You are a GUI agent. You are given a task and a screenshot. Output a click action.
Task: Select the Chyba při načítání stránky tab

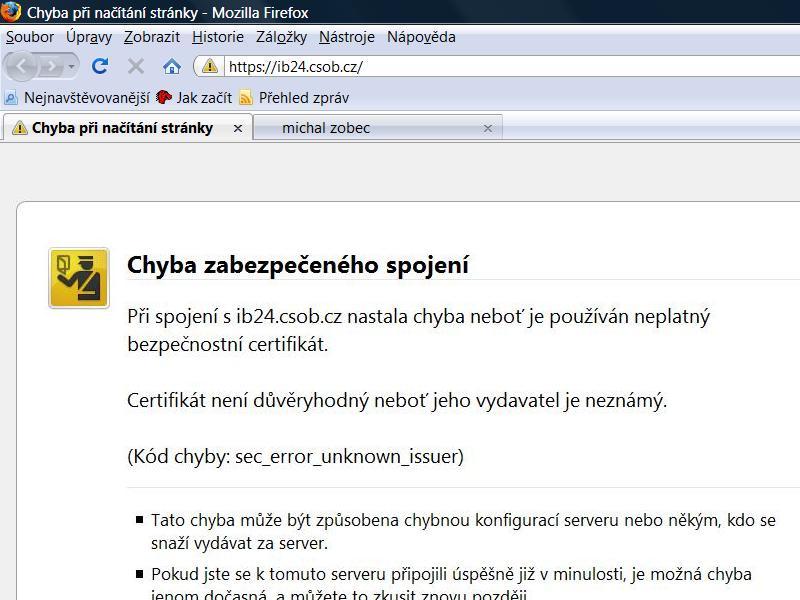(128, 128)
